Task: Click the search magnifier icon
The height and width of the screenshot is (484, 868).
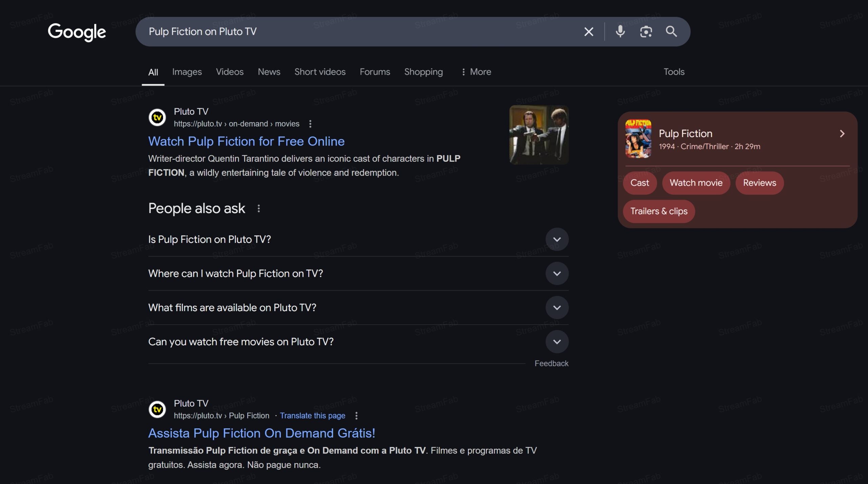Action: click(x=671, y=32)
